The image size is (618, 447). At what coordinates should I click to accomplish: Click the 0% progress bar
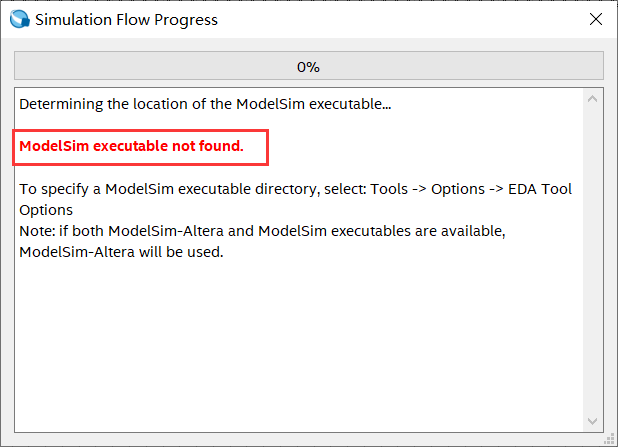tap(150, 67)
